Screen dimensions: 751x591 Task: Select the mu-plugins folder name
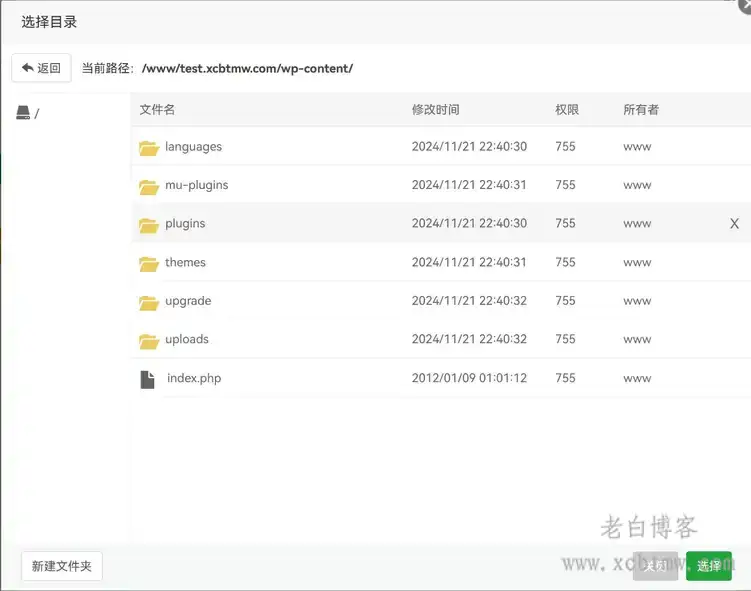(x=196, y=185)
